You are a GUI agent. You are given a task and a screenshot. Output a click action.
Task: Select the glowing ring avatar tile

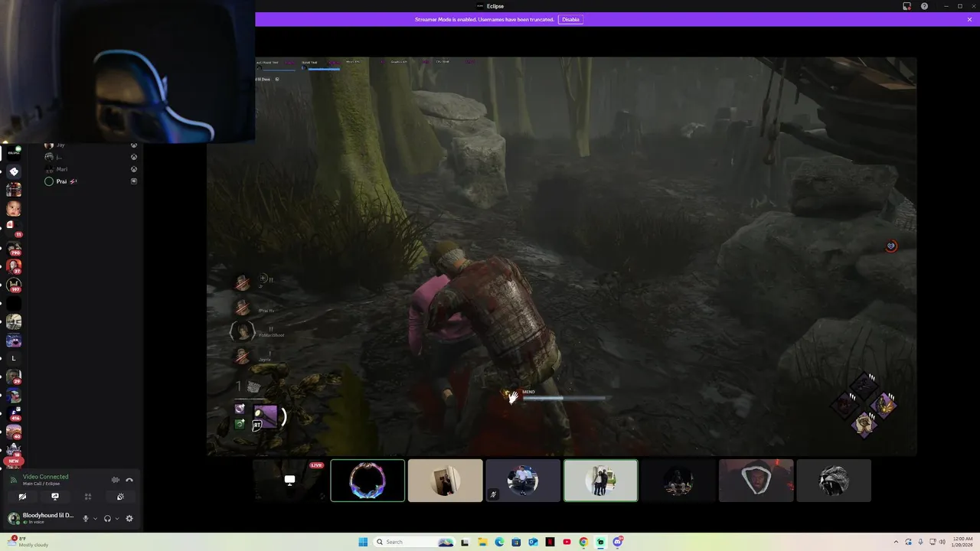pyautogui.click(x=367, y=481)
